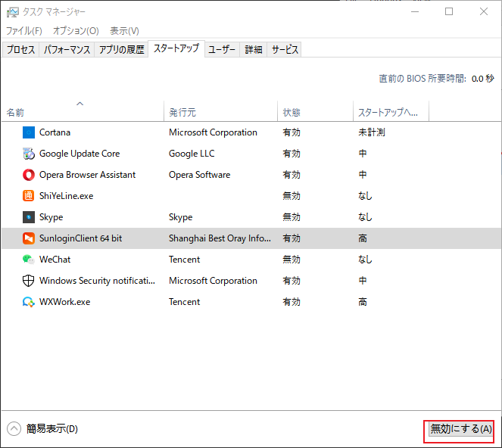Select the Google Update Core name
502x448 pixels.
[x=80, y=154]
